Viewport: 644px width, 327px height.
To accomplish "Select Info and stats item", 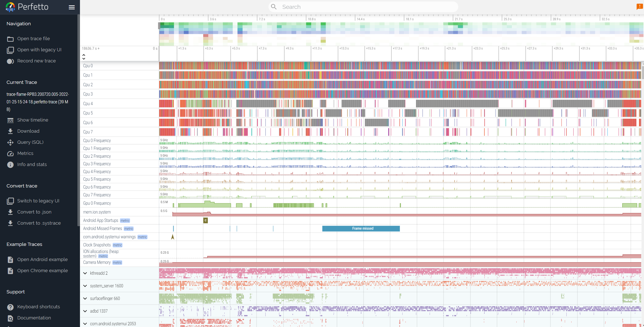I will point(32,165).
